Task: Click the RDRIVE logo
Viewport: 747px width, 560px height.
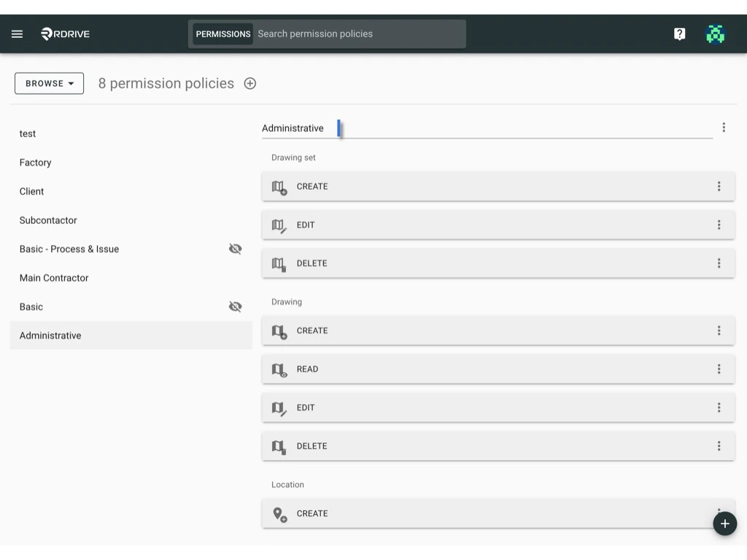Action: 65,34
